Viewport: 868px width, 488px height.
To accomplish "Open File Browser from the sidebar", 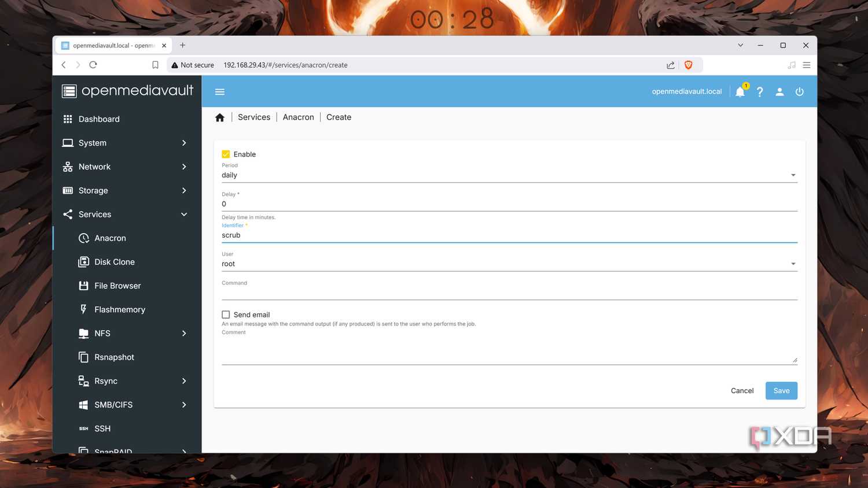I will [127, 286].
